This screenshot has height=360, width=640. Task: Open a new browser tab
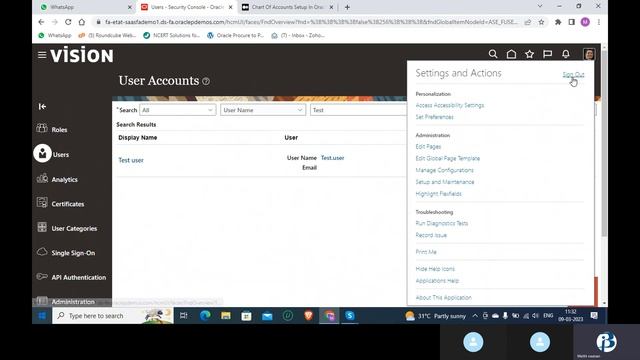pos(347,7)
